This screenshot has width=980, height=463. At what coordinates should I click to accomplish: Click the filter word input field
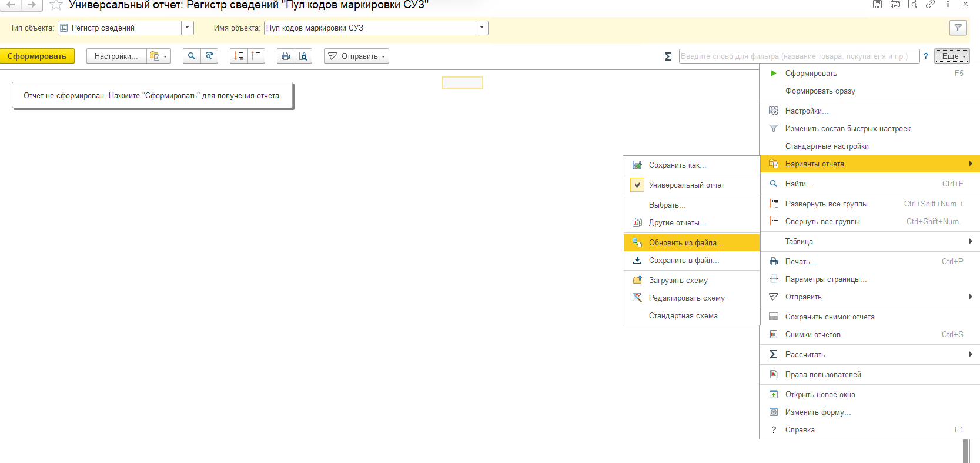pyautogui.click(x=799, y=56)
